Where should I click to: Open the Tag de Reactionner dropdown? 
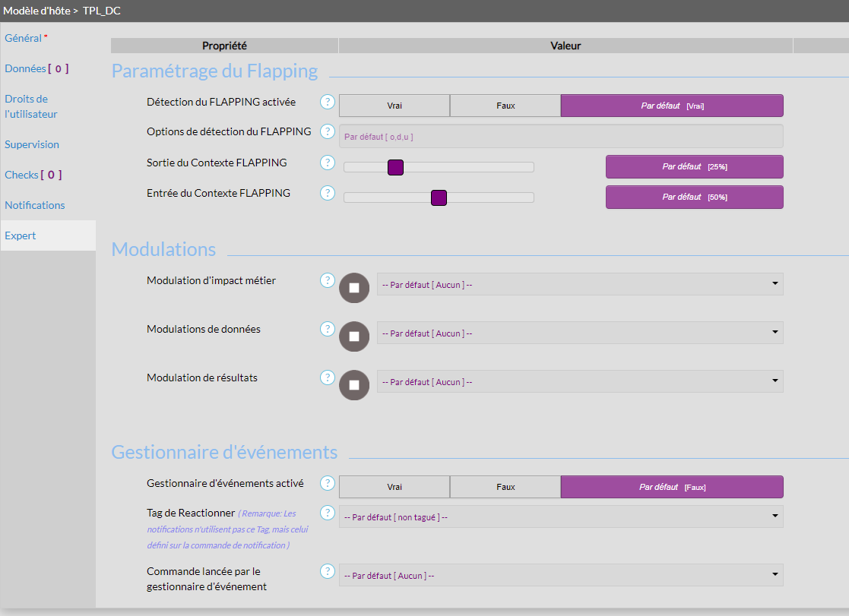pos(560,516)
